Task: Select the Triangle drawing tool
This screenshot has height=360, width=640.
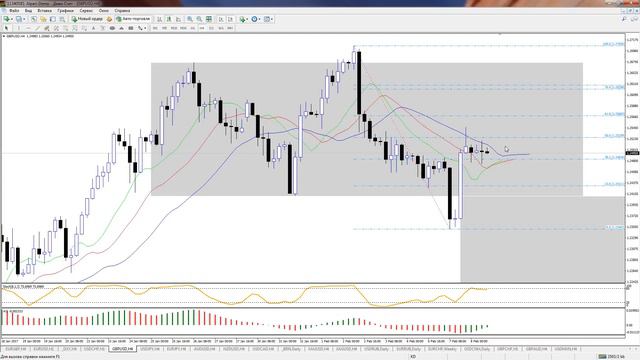Action: 122,28
